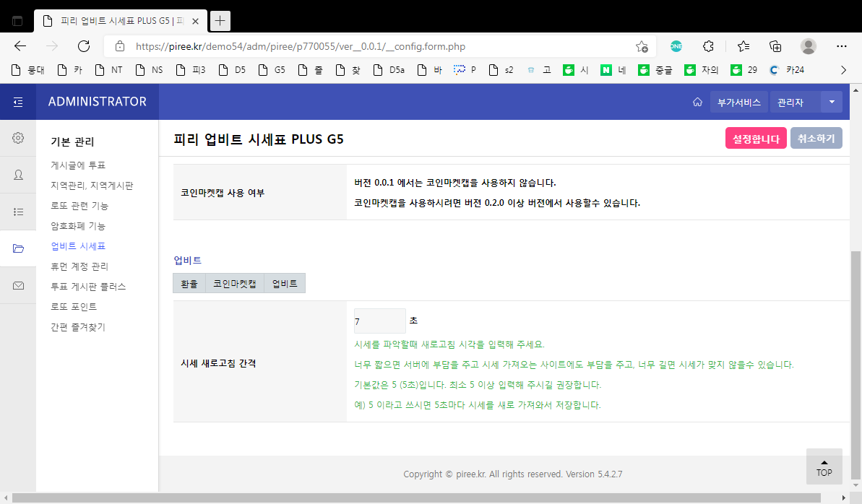Collapse the admin sidebar menu icon
Image resolution: width=862 pixels, height=504 pixels.
(18, 102)
